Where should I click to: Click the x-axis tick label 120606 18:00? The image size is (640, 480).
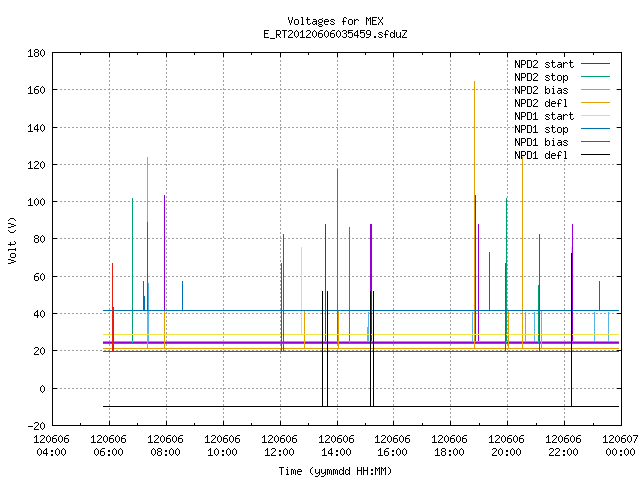(x=449, y=446)
